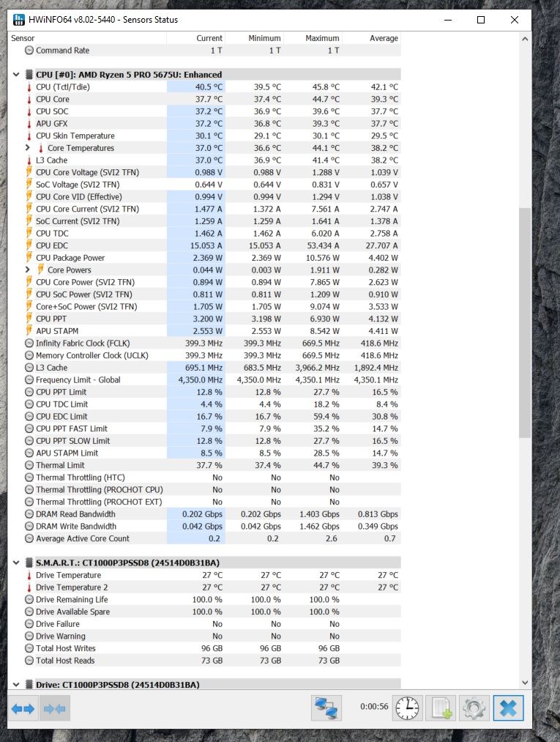Screen dimensions: 560x742
Task: Click the Average column header
Action: 371,38
